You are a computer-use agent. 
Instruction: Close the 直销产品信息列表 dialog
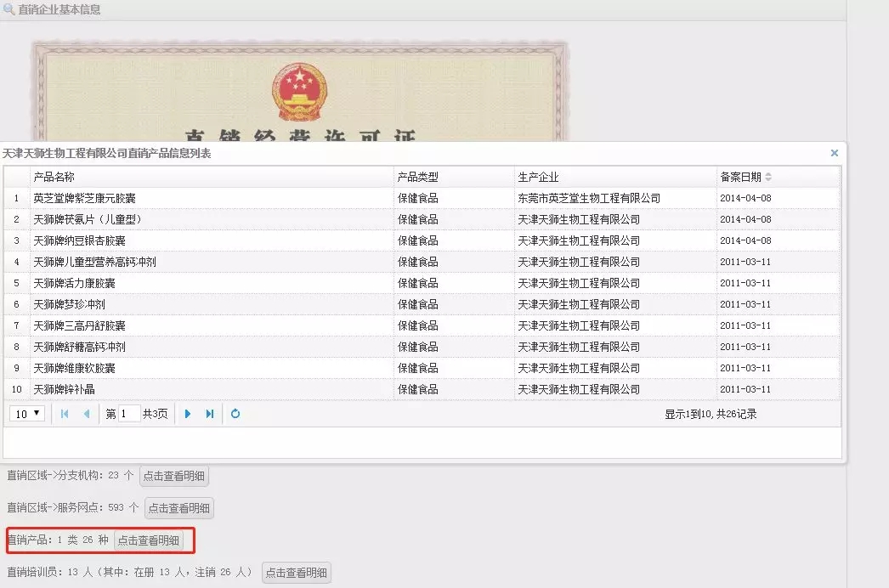click(834, 153)
